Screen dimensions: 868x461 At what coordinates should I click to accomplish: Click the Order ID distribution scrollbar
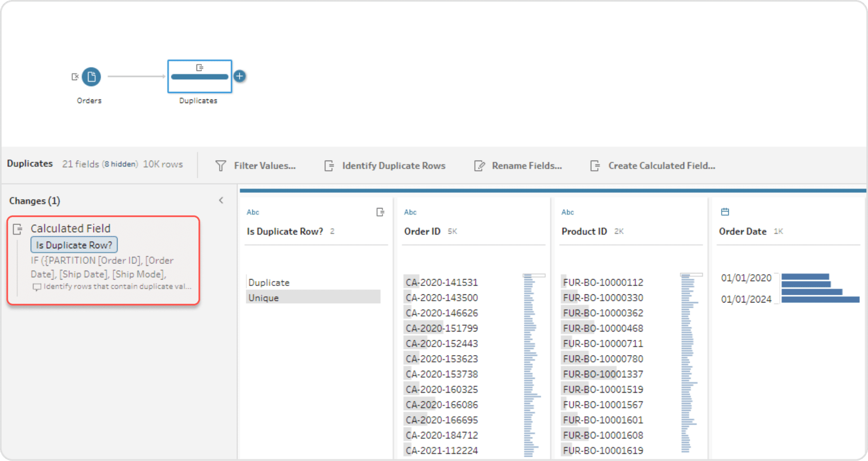tap(534, 276)
